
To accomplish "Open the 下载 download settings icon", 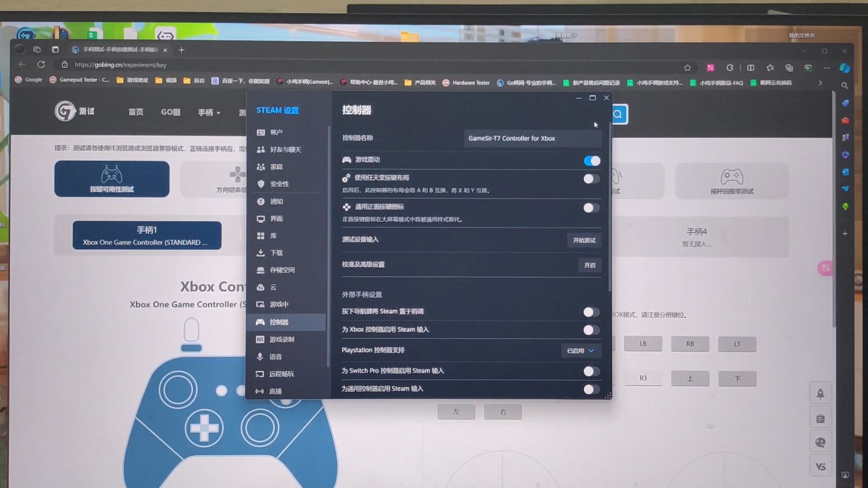I will 261,253.
